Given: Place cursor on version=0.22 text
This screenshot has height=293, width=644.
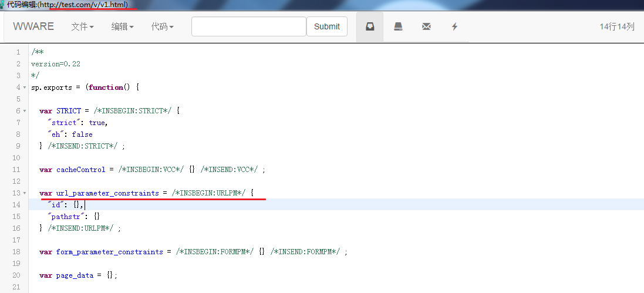Looking at the screenshot, I should (x=56, y=63).
